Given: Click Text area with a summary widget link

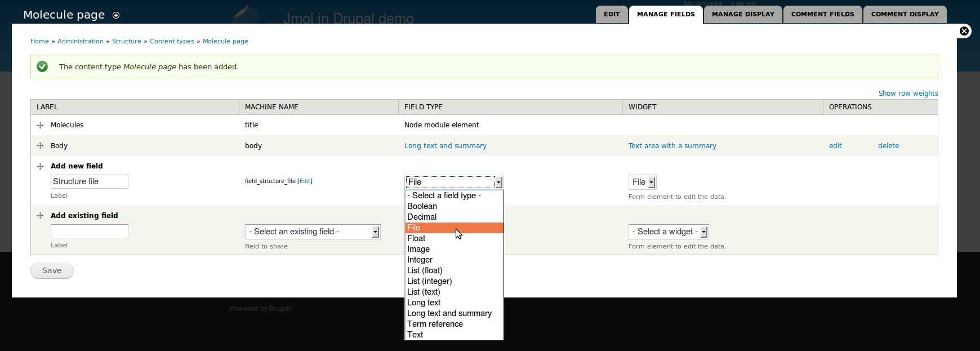Looking at the screenshot, I should 672,146.
